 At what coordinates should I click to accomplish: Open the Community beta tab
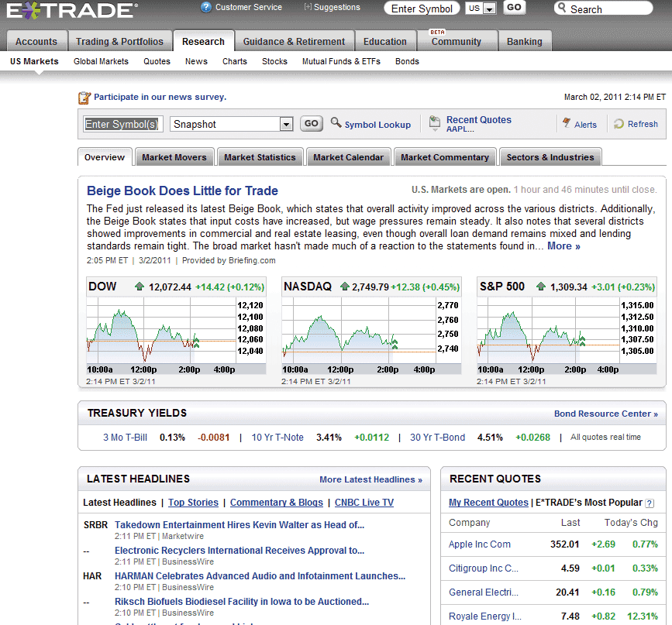point(457,42)
